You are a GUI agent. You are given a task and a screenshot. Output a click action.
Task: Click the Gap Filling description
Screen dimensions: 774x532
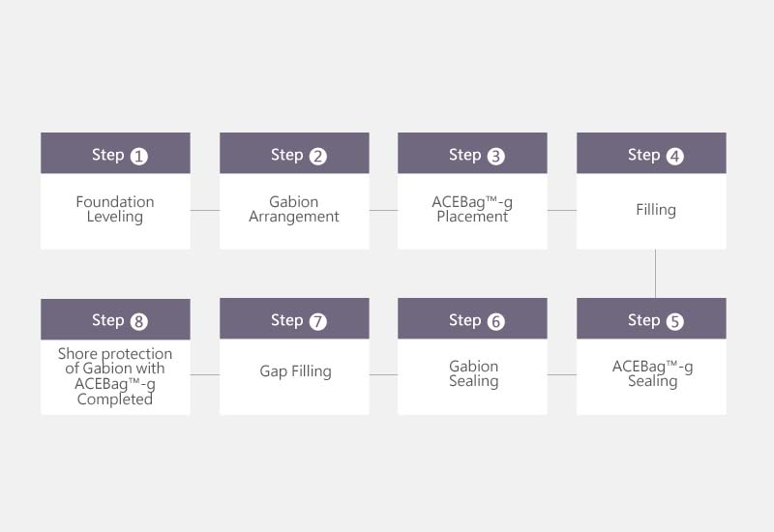(x=295, y=371)
